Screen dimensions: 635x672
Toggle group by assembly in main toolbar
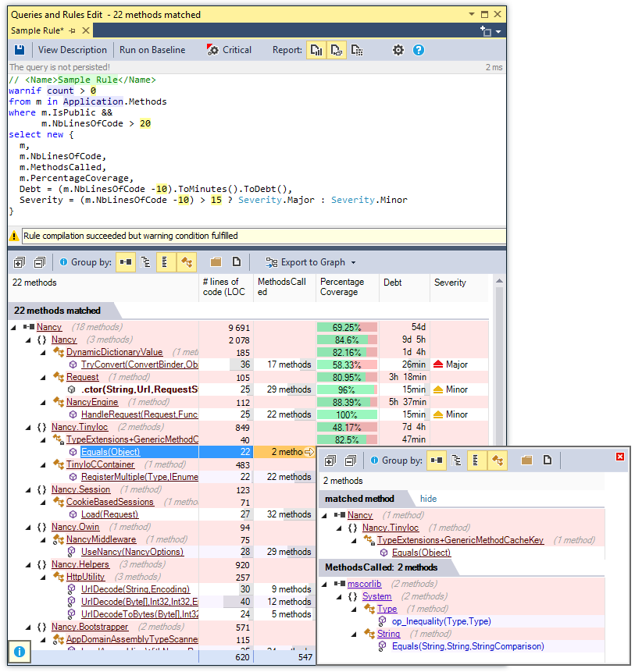[x=125, y=262]
